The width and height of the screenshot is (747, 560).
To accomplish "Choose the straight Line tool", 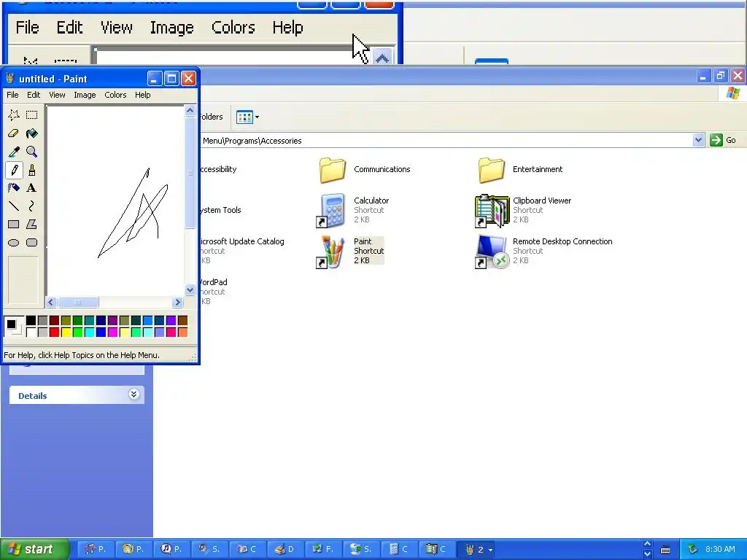I will pos(14,206).
